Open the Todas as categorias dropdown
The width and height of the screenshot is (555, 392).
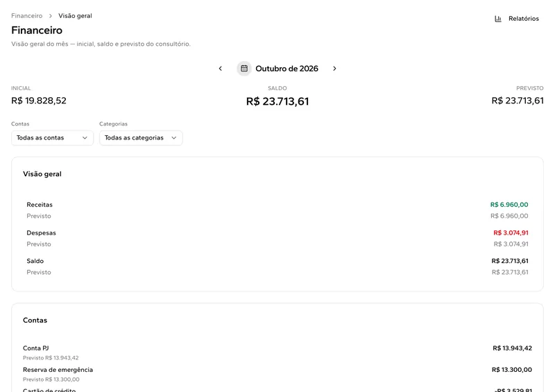tap(141, 138)
